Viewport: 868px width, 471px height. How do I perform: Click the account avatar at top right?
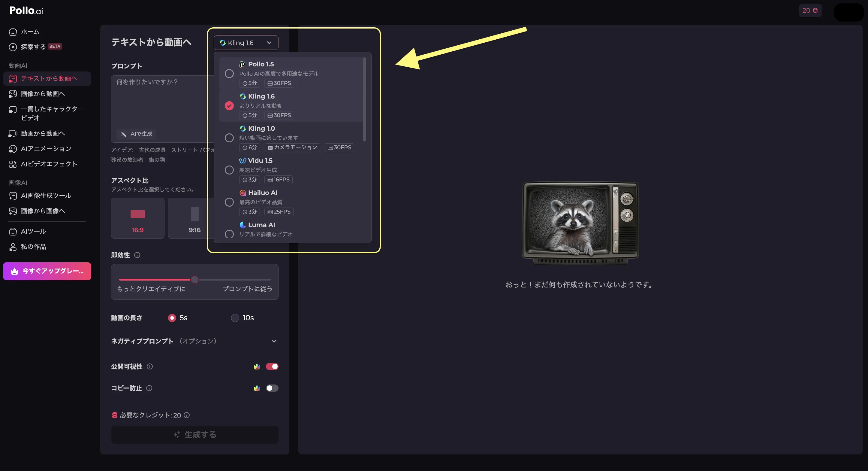coord(849,13)
